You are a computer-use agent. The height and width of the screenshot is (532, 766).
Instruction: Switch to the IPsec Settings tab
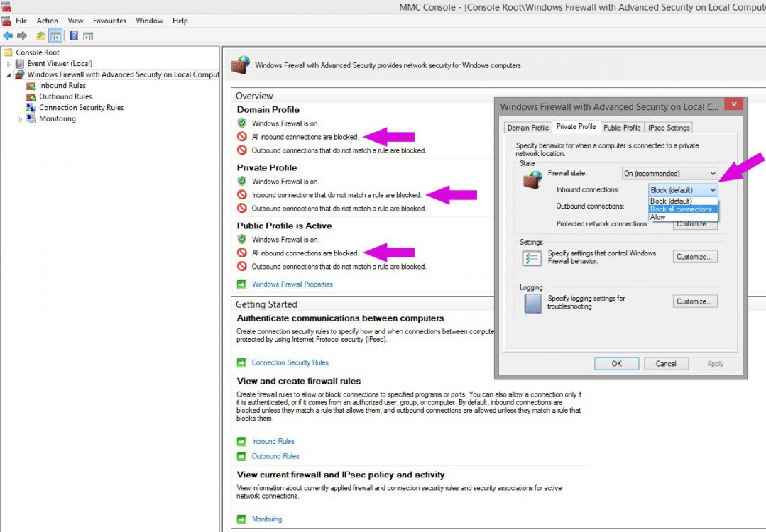tap(667, 128)
